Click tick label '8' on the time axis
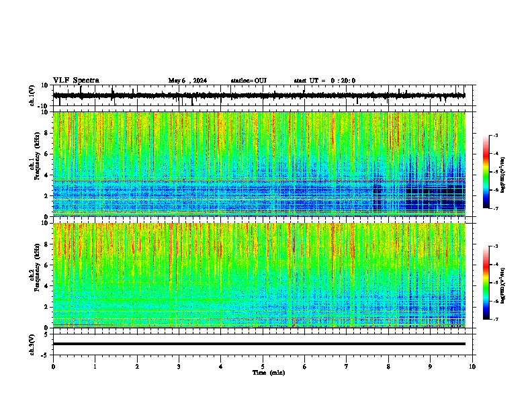Screen dimensions: 532x411 (388, 367)
